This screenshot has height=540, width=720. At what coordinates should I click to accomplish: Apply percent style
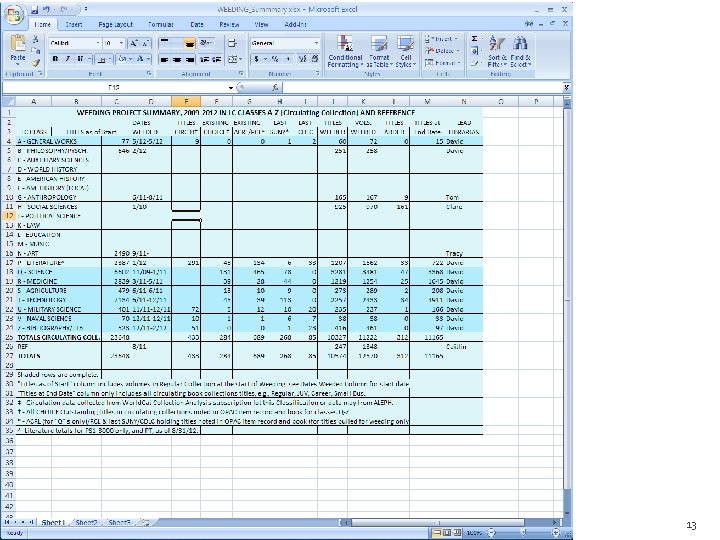coord(275,59)
